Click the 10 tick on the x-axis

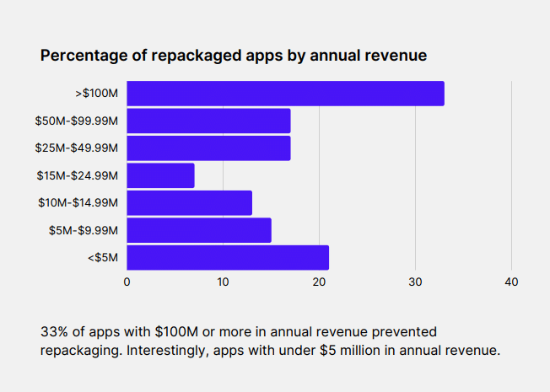[223, 282]
